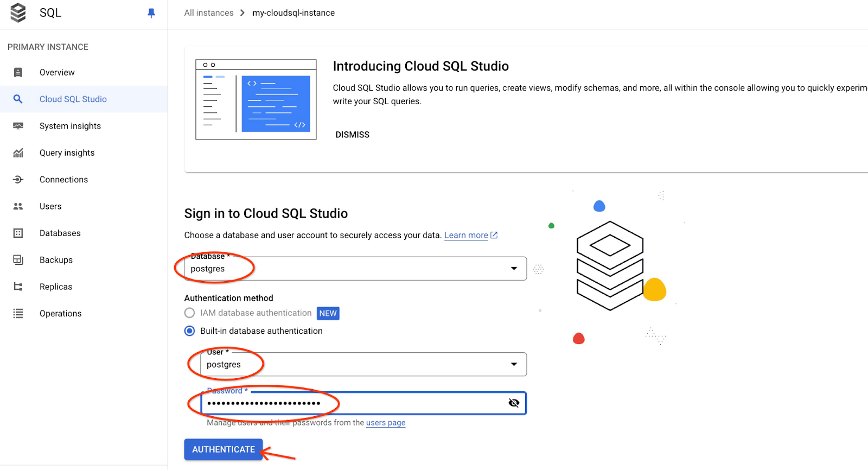The height and width of the screenshot is (470, 868).
Task: Go to All instances breadcrumb
Action: (209, 13)
